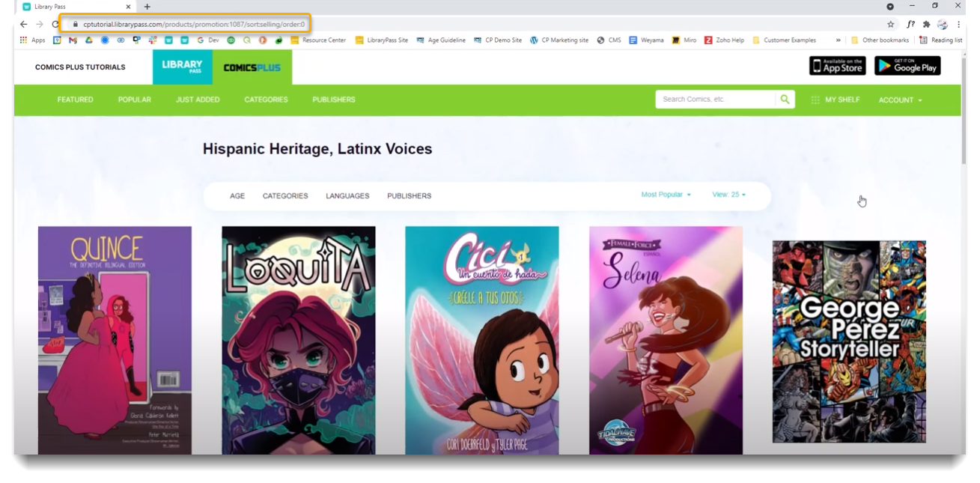Open the Apps grid shortcut in the bookmarks bar
The height and width of the screenshot is (483, 980).
coord(32,40)
